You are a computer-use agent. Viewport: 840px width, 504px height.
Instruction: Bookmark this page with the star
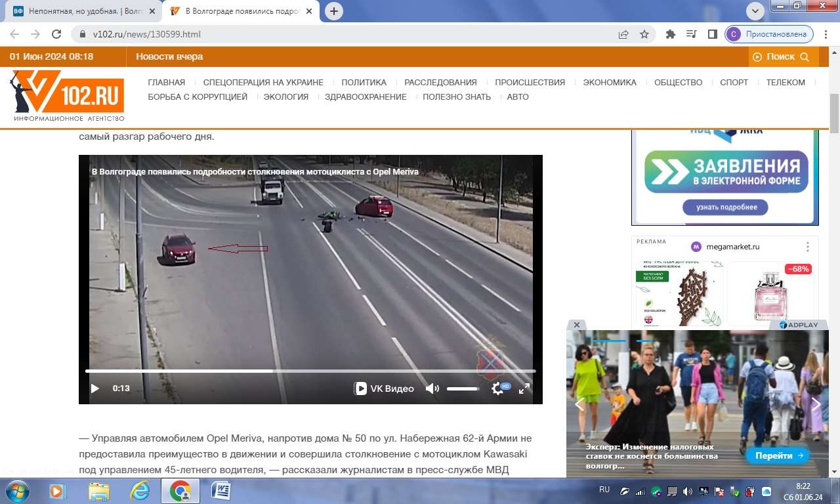[x=644, y=34]
